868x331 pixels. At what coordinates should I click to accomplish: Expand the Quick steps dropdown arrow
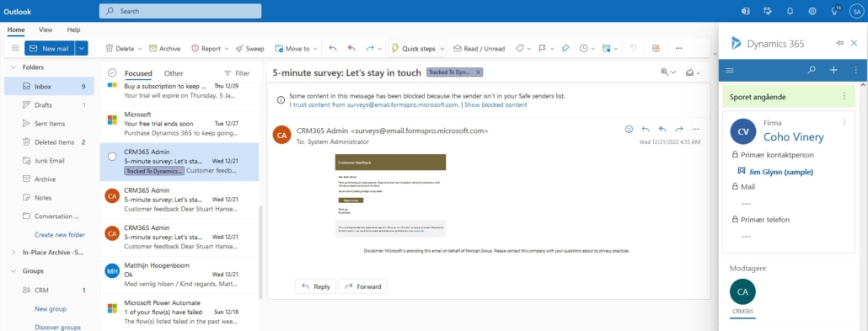(442, 49)
